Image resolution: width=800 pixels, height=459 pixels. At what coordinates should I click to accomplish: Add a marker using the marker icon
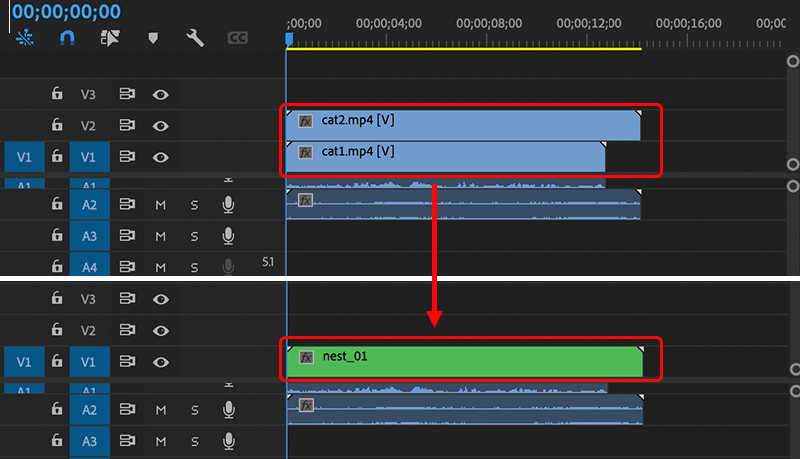click(153, 38)
